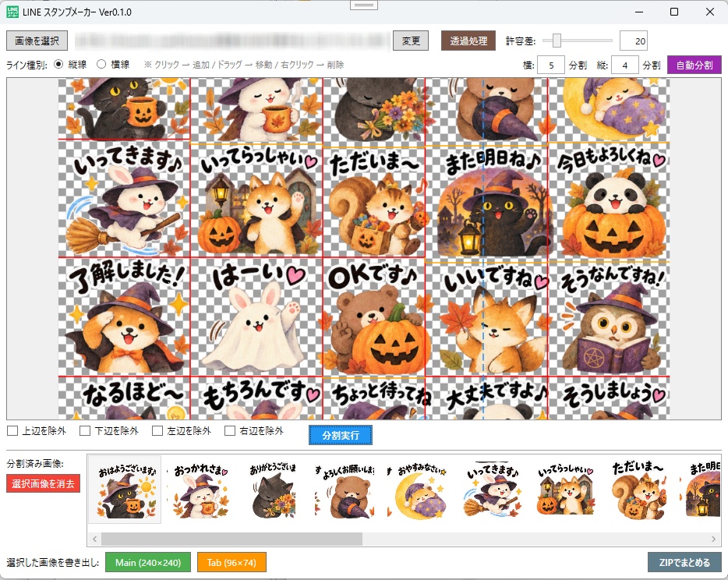Screen dimensions: 728x580
Task: Click the ZIPでまとめる button
Action: [684, 562]
